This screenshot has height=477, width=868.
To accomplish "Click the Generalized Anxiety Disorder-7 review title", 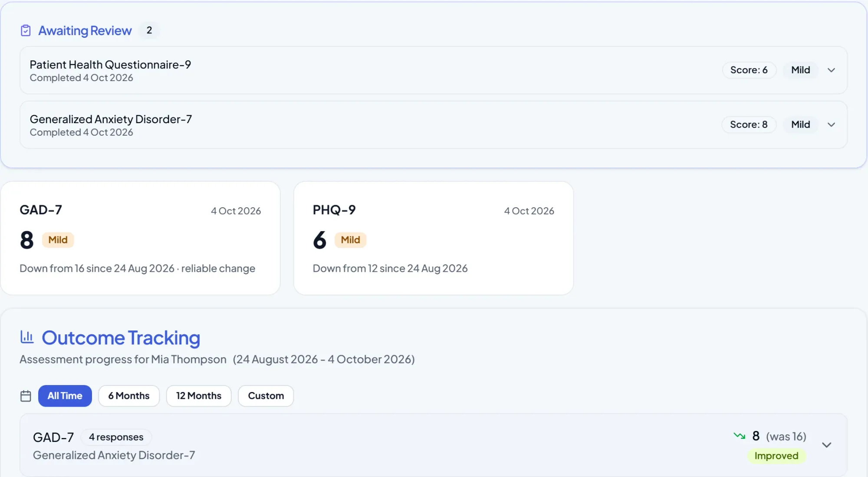I will click(111, 119).
